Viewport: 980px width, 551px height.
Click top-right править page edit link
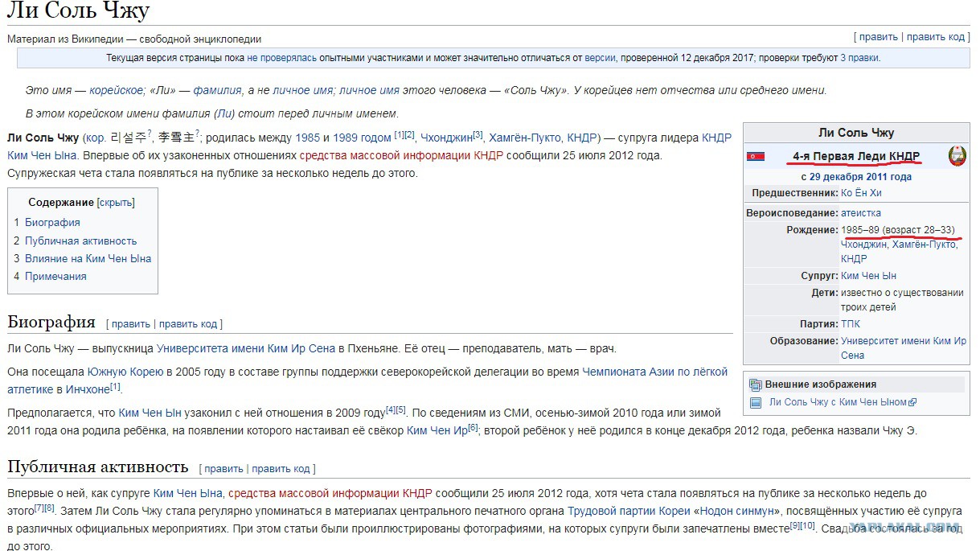(x=878, y=37)
